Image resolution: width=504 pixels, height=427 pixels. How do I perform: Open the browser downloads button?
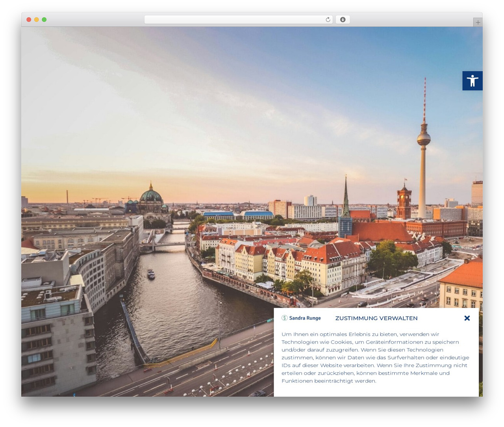coord(343,20)
